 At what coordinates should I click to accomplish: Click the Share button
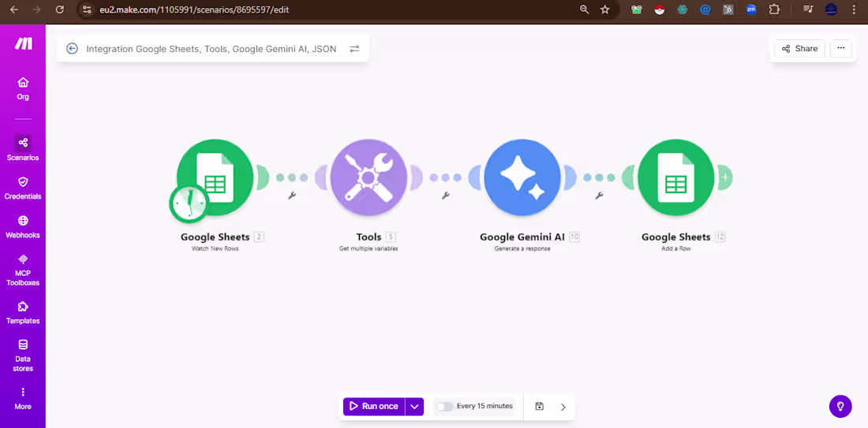[x=799, y=49]
